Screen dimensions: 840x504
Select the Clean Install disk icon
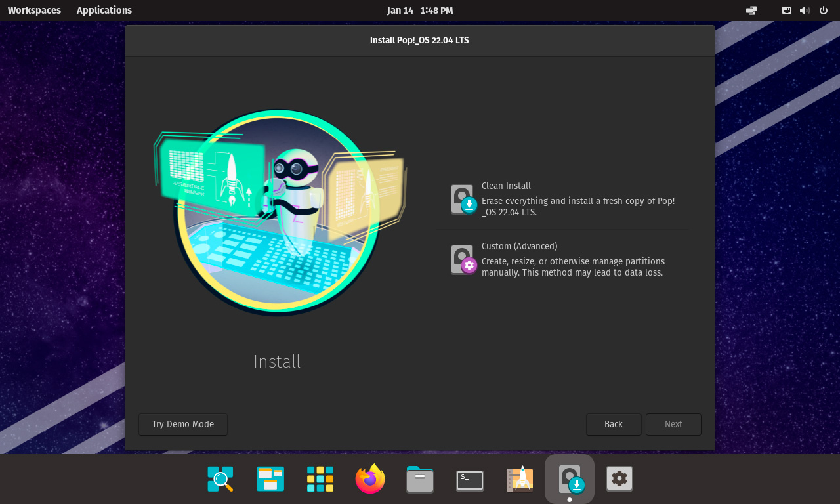[x=463, y=199]
